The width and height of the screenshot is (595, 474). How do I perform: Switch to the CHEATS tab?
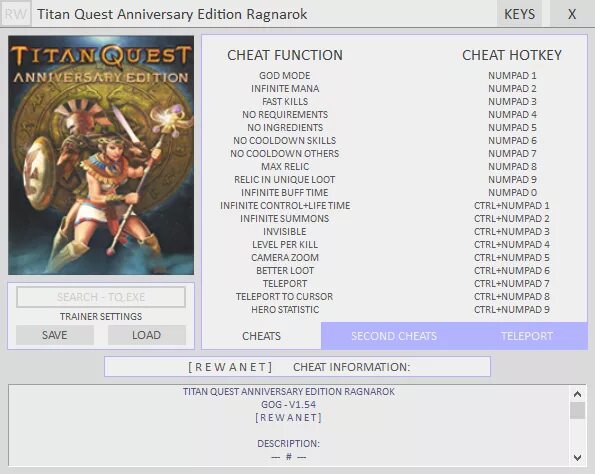coord(261,336)
